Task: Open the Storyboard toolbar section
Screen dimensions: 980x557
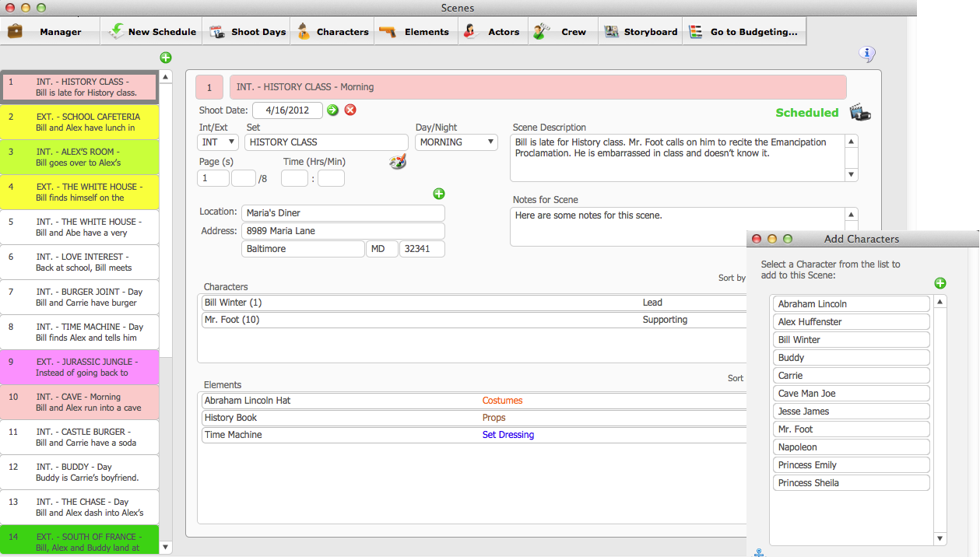Action: (641, 32)
